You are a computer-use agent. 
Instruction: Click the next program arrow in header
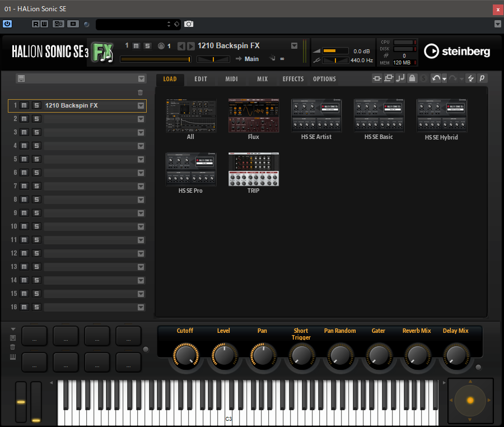191,47
